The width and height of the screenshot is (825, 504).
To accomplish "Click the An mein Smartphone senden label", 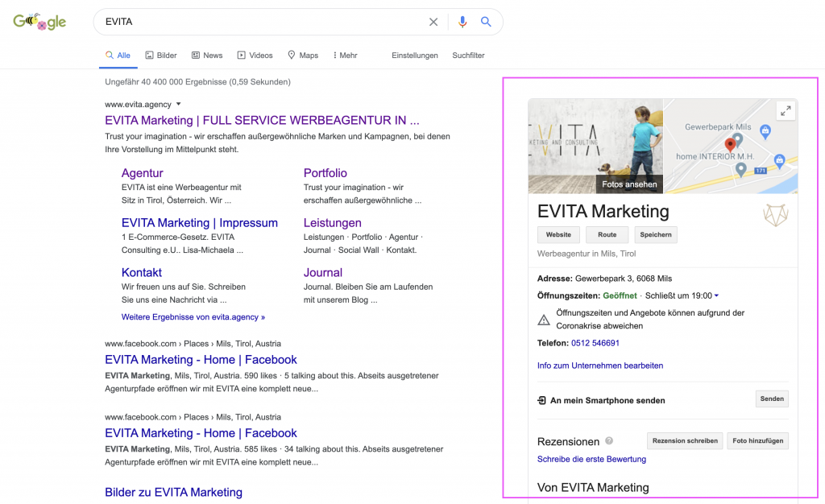I will pyautogui.click(x=607, y=400).
